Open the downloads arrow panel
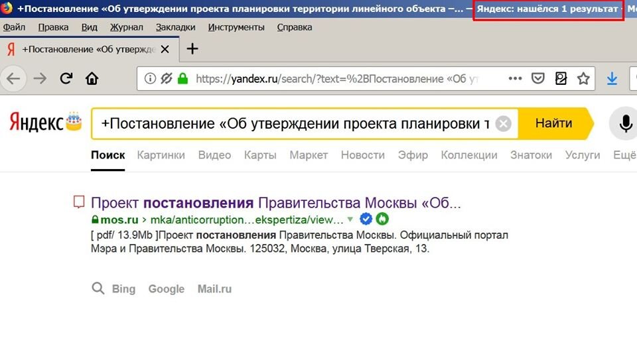 [612, 78]
